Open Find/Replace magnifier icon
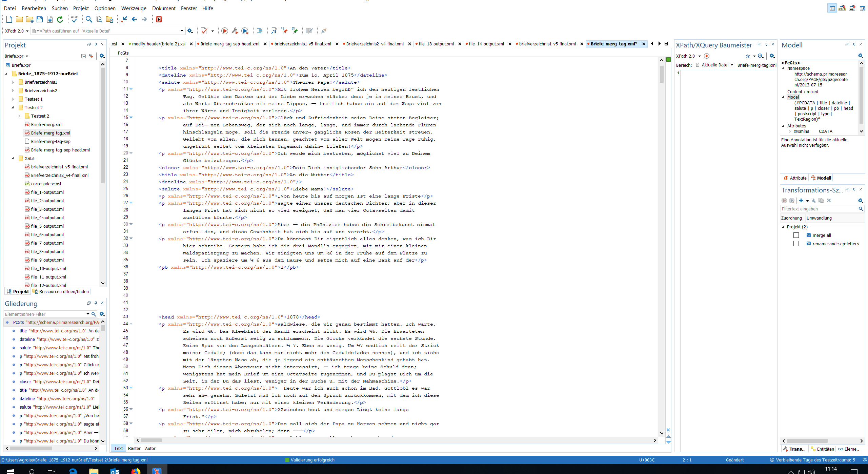 (89, 19)
